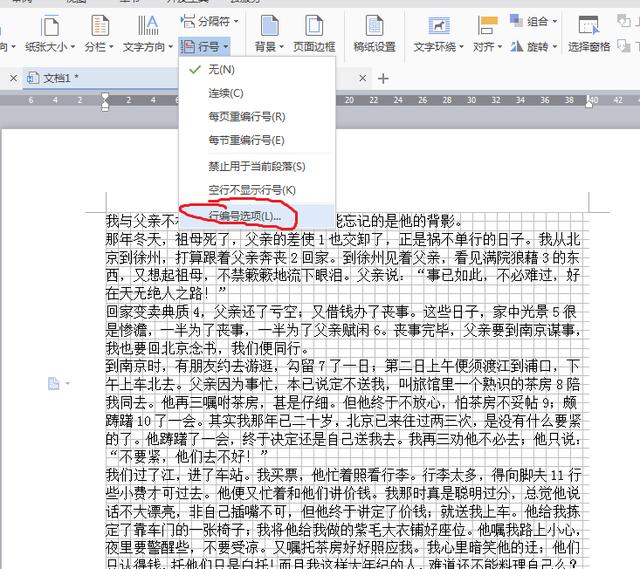Expand the 组合 group dropdown
This screenshot has width=640, height=569.
pyautogui.click(x=554, y=21)
